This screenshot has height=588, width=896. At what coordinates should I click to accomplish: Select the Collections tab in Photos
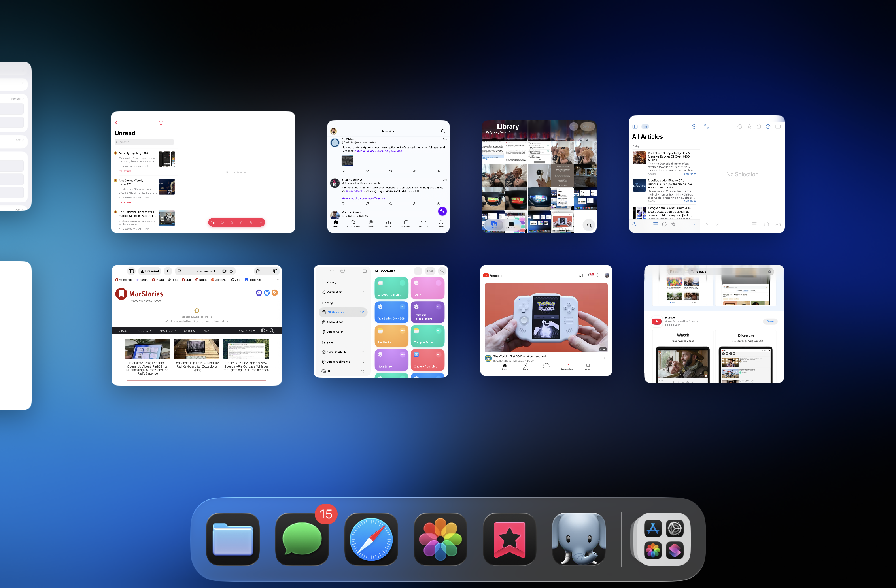click(511, 225)
